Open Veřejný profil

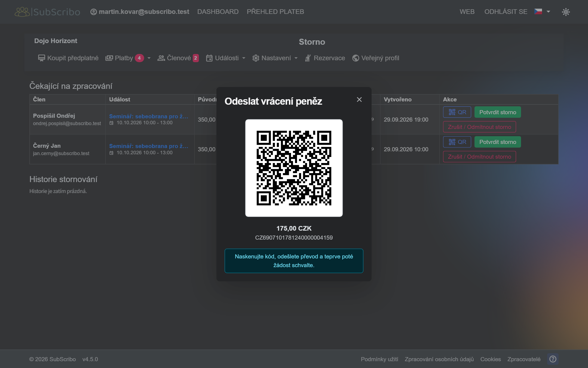tap(376, 58)
